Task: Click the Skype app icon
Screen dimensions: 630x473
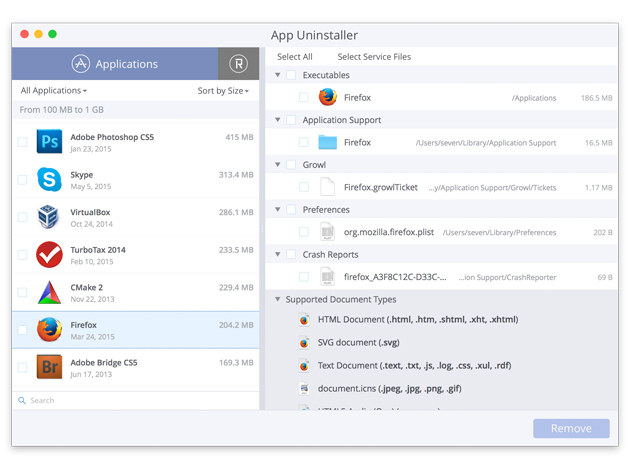Action: pos(49,179)
